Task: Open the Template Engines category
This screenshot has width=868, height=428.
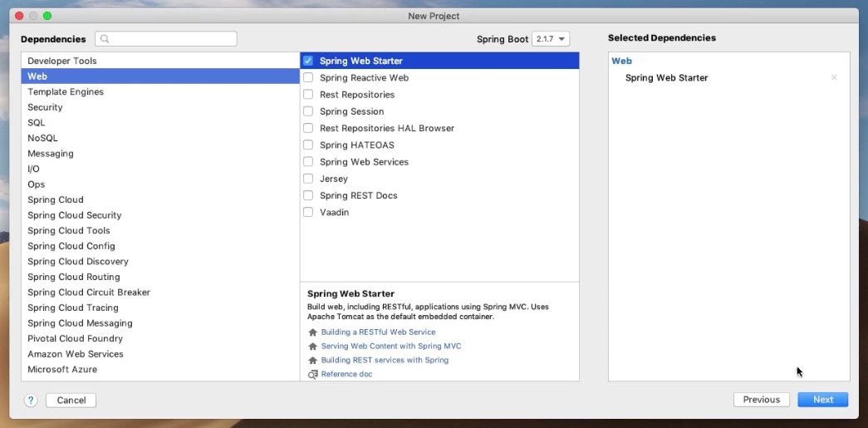Action: coord(160,92)
